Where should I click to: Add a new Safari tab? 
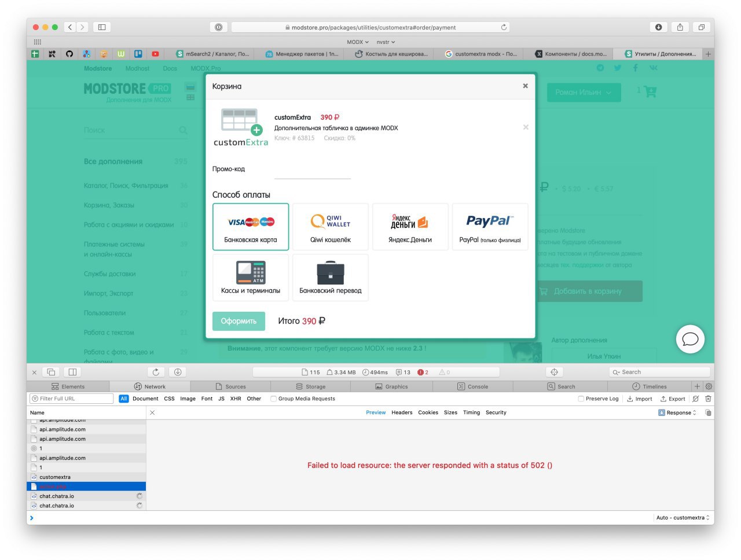707,54
